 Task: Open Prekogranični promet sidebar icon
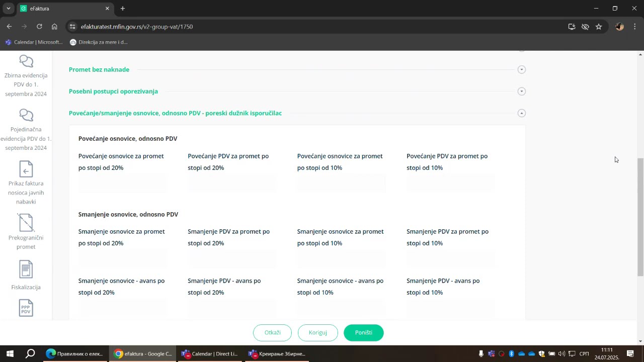(x=26, y=223)
